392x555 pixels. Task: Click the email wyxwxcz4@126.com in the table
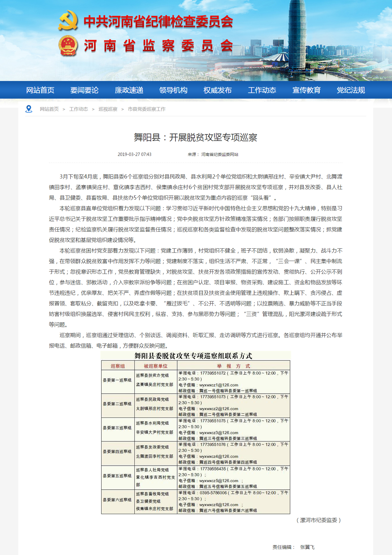click(219, 456)
